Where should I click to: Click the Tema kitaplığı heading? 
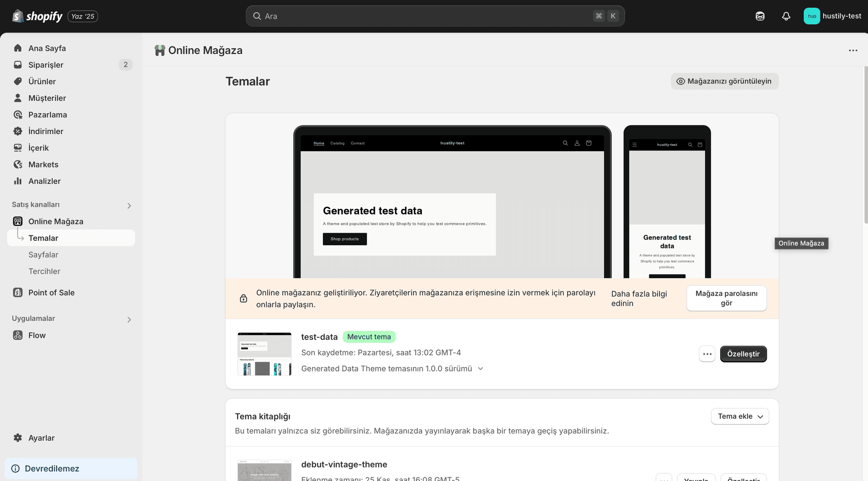pos(263,416)
